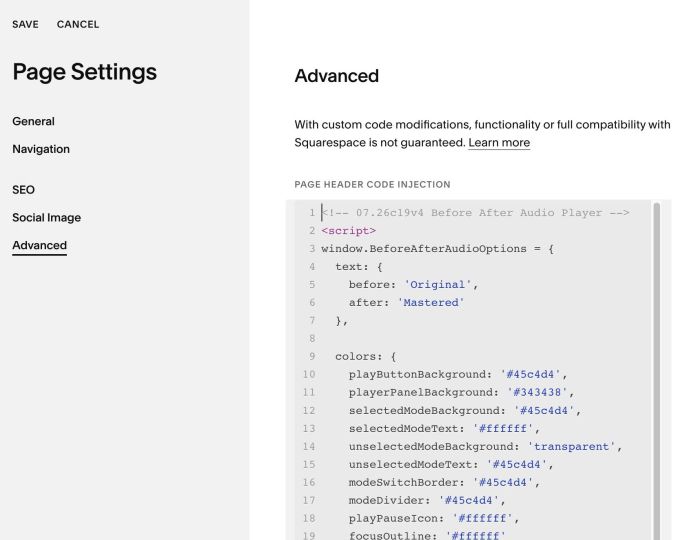Click the 'Original' string value in code
The image size is (700, 540).
438,285
